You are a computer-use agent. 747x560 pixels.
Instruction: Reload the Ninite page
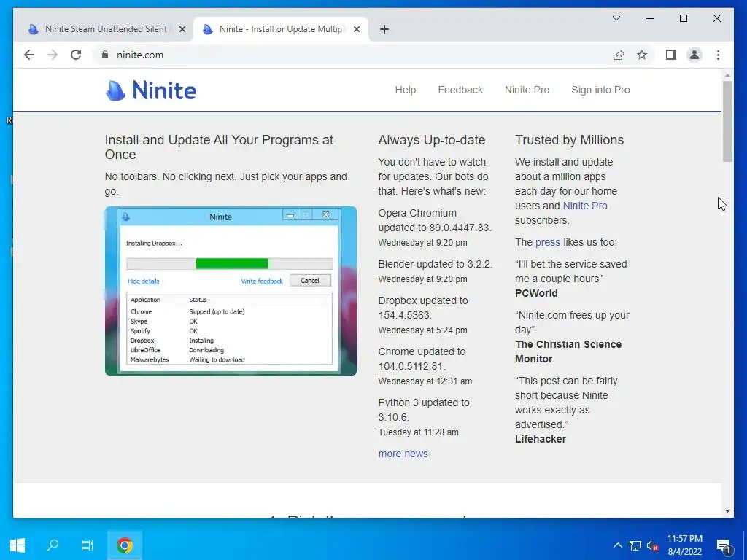tap(76, 55)
